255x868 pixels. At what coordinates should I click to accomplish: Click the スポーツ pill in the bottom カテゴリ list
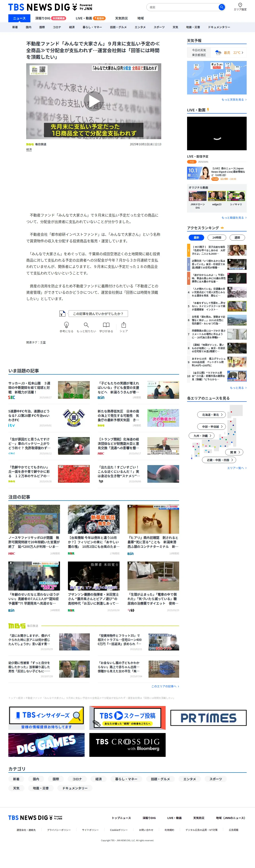[x=215, y=779]
